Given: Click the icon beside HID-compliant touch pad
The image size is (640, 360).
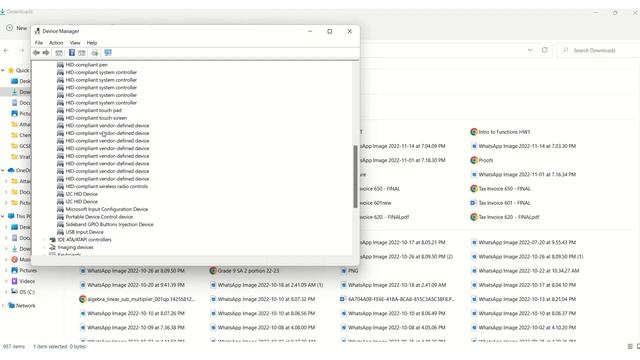Looking at the screenshot, I should (60, 110).
